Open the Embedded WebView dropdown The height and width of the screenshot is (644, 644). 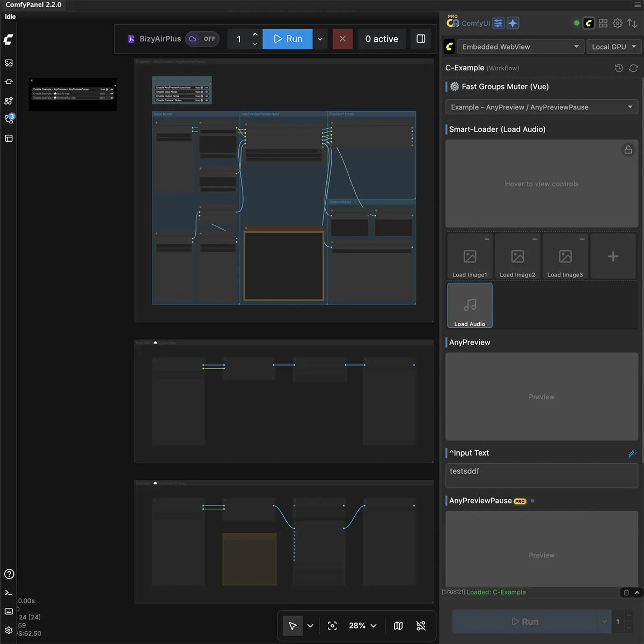[519, 47]
